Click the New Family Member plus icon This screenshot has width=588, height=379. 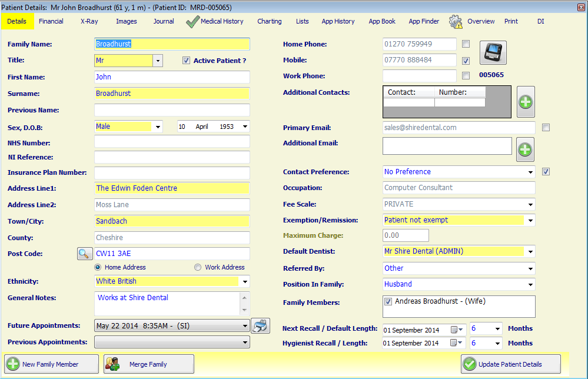13,364
